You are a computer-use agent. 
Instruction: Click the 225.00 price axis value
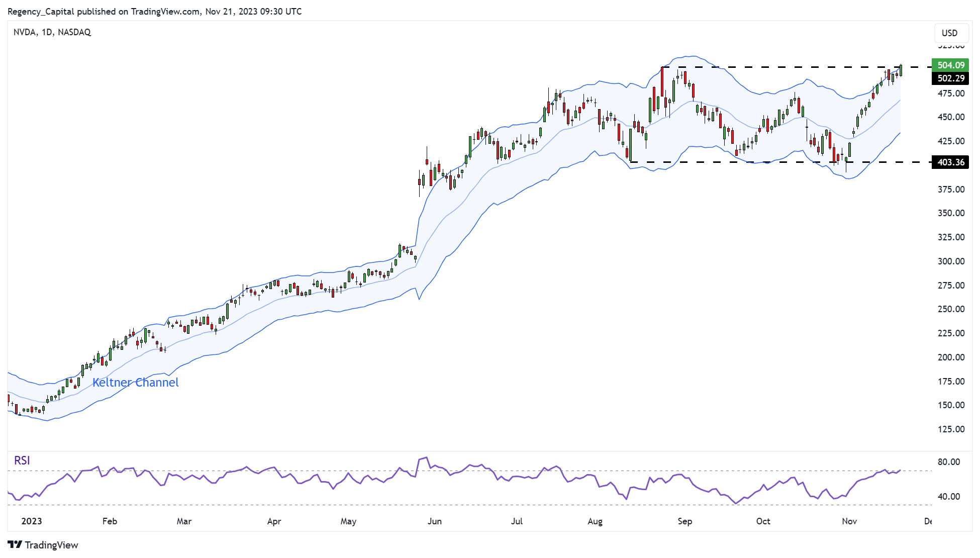(x=951, y=333)
